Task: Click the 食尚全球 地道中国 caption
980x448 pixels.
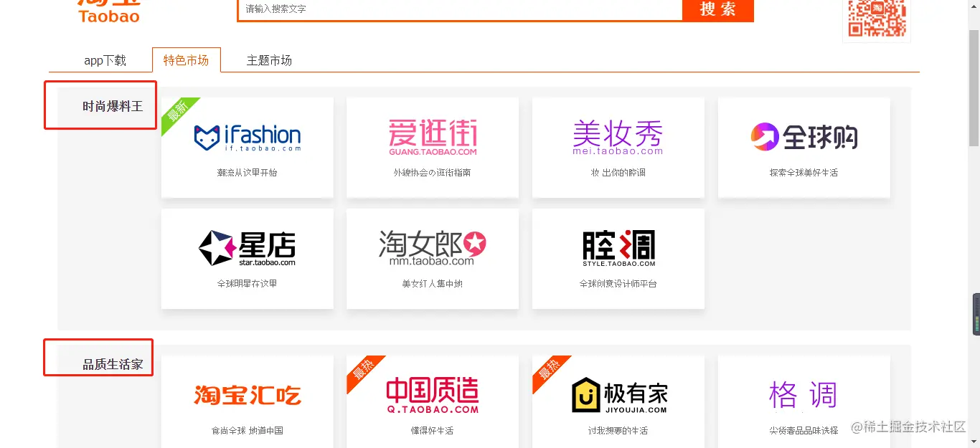Action: (x=248, y=431)
